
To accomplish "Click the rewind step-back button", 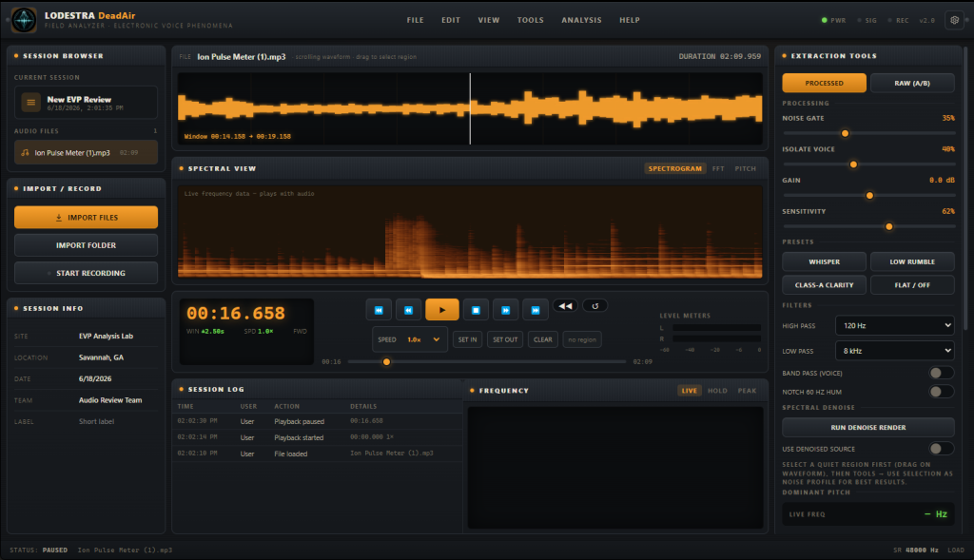I will 409,310.
